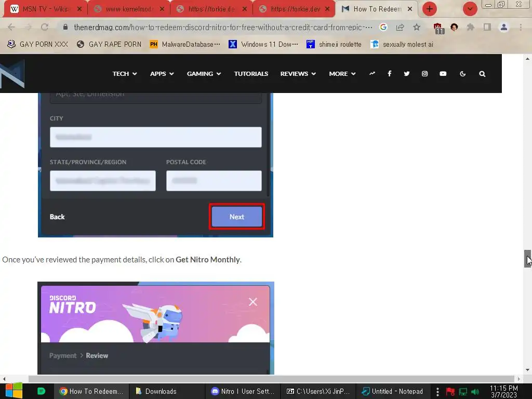532x399 pixels.
Task: Switch to the https://forkie.dev tab
Action: pyautogui.click(x=295, y=9)
